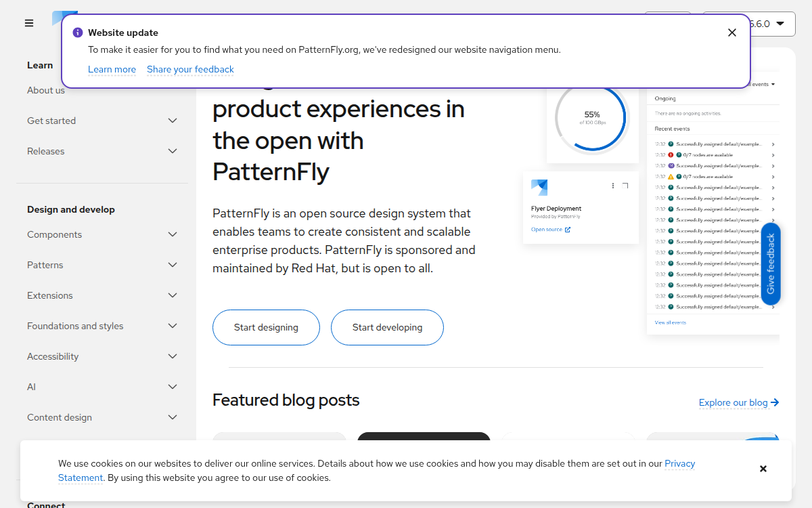Click the Start developing button
Screen dimensions: 812x508
pyautogui.click(x=387, y=327)
